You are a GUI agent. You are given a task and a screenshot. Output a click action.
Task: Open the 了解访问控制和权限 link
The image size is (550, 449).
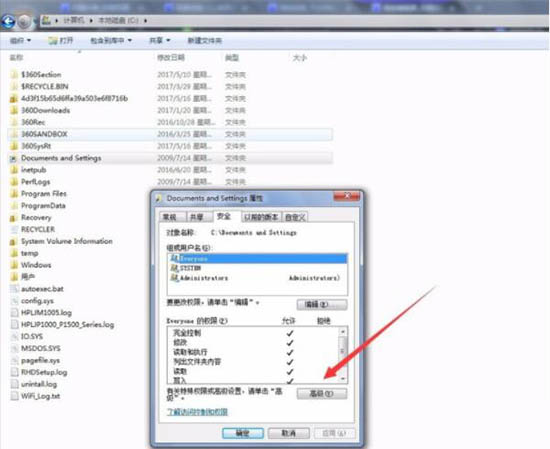click(197, 411)
